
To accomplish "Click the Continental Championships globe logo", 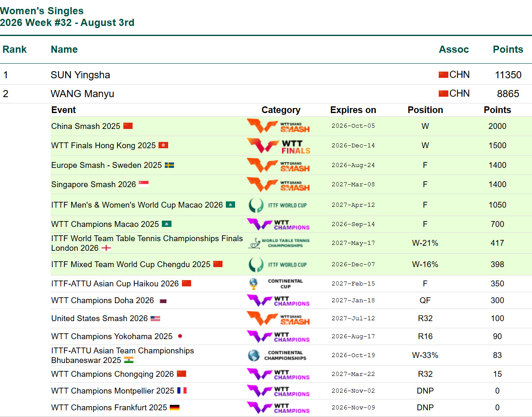I will (277, 355).
